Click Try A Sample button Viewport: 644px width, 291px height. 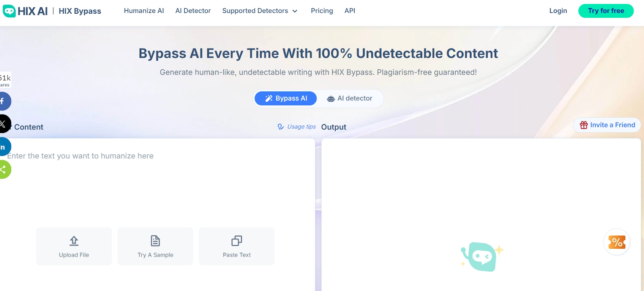pyautogui.click(x=155, y=246)
